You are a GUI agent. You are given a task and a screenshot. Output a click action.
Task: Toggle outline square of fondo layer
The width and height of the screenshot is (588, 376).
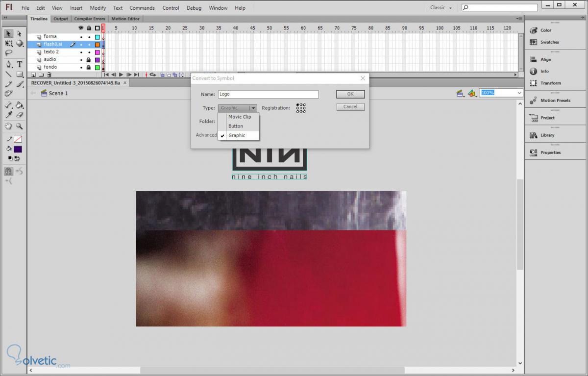[97, 67]
